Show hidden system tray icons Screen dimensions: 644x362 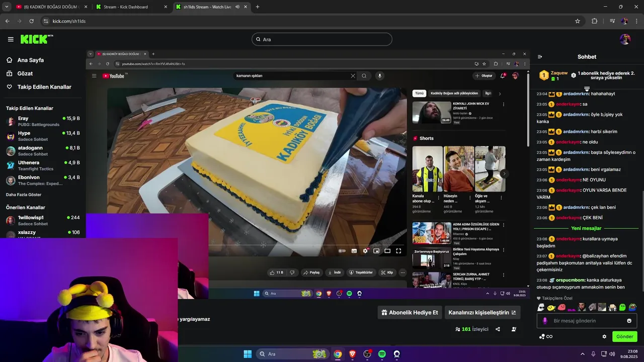coord(582,354)
